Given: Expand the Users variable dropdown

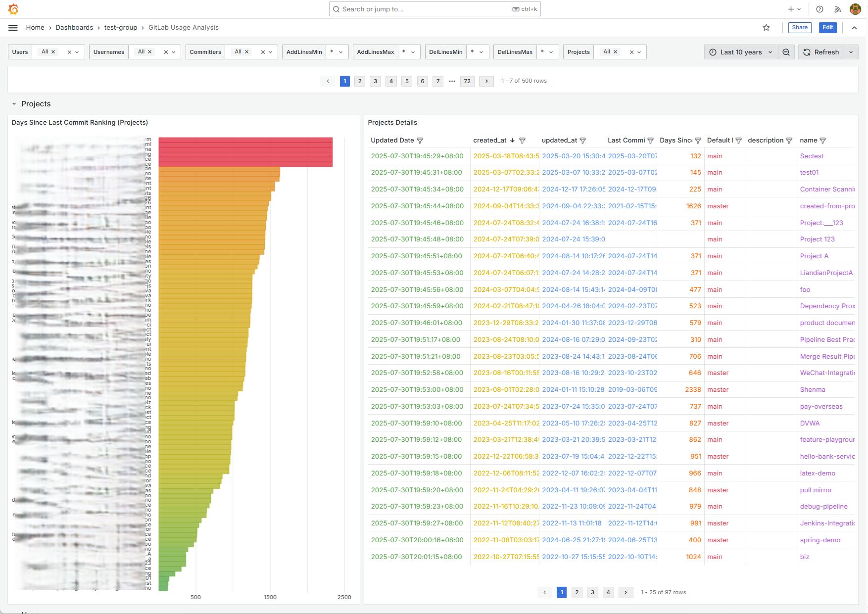Looking at the screenshot, I should pyautogui.click(x=77, y=52).
